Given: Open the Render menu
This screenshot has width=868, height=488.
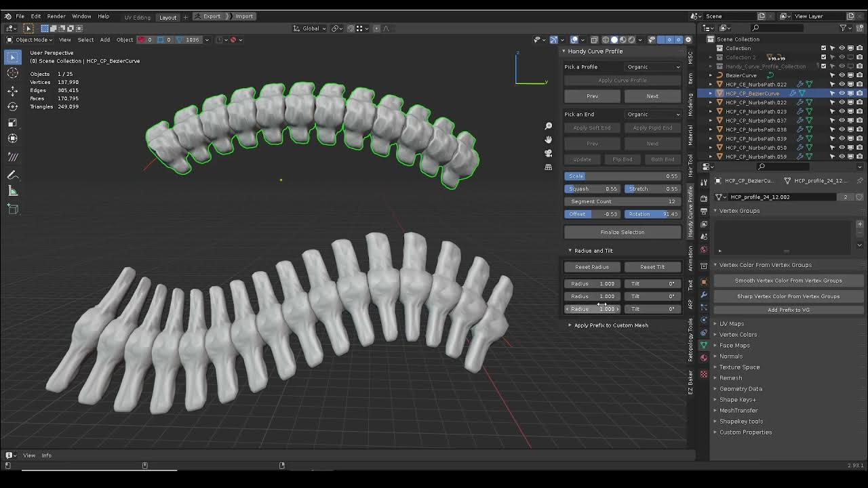Looking at the screenshot, I should (x=56, y=16).
